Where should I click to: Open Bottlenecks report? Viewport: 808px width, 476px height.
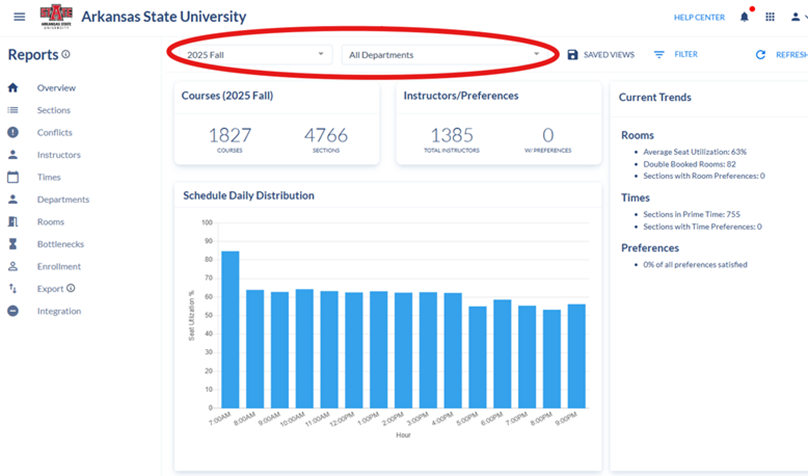coord(60,244)
